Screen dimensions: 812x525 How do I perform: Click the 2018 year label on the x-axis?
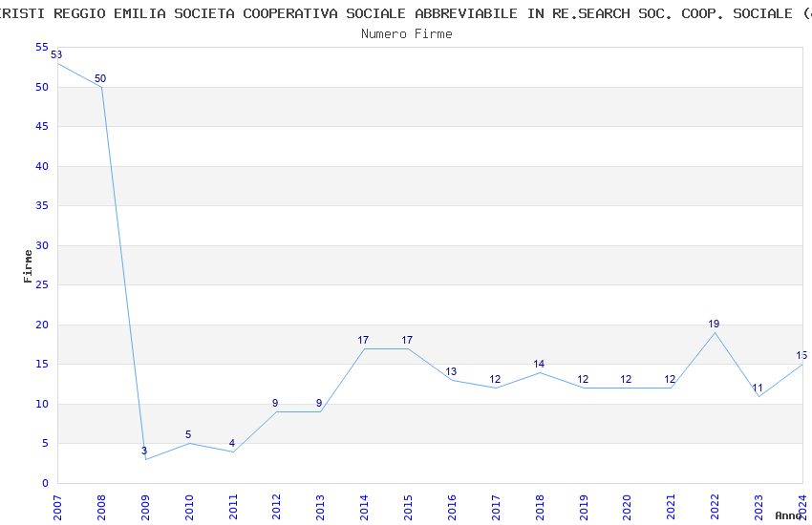540,508
